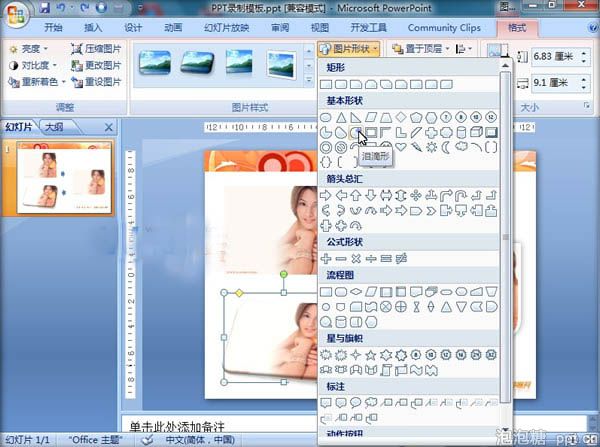This screenshot has height=447, width=600.
Task: Choose the diamond basic shape
Action: pyautogui.click(x=401, y=117)
